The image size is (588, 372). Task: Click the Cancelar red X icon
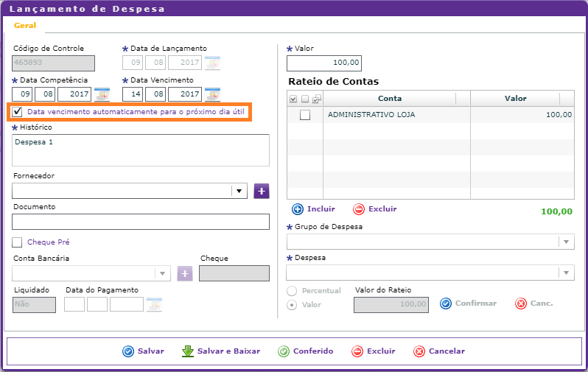[419, 351]
